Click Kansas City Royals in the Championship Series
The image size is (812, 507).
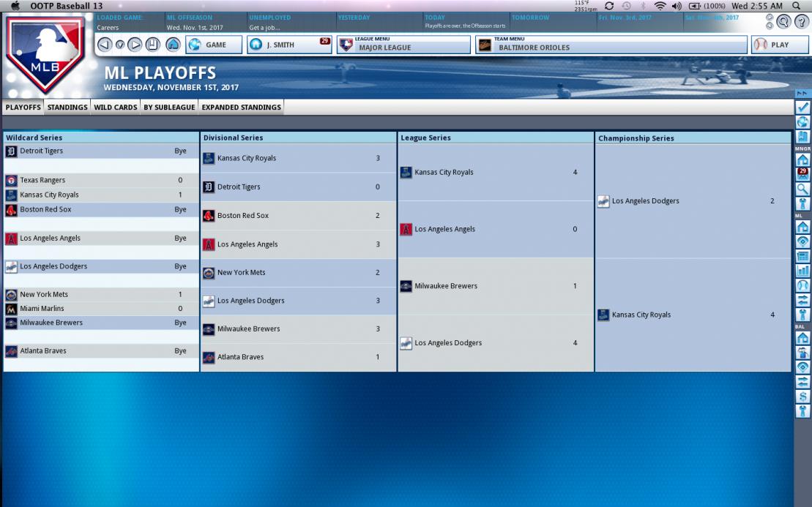coord(641,315)
